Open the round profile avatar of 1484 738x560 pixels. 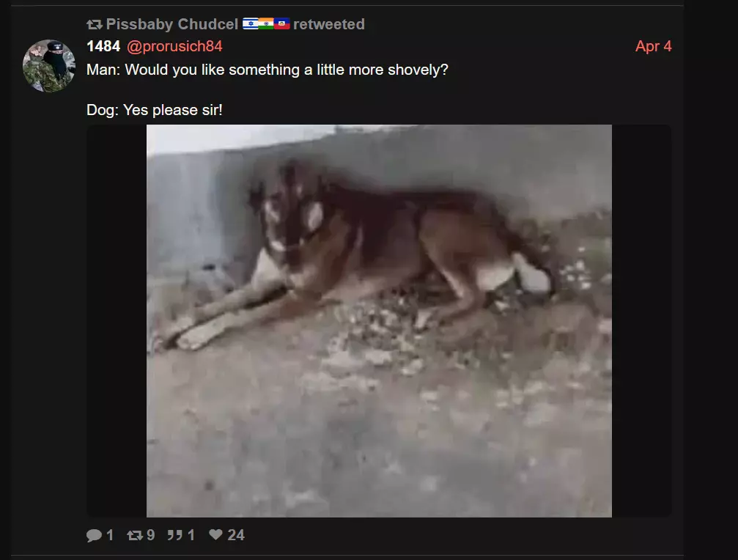[x=49, y=65]
